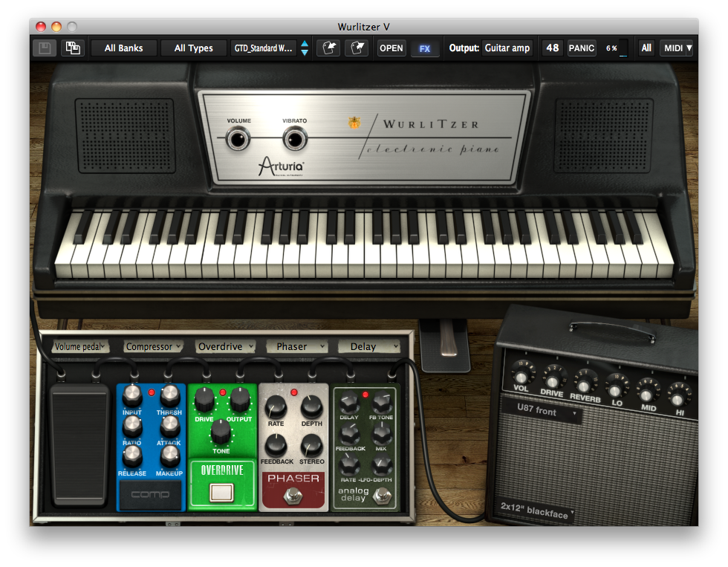Click the amp MID knob

[646, 395]
